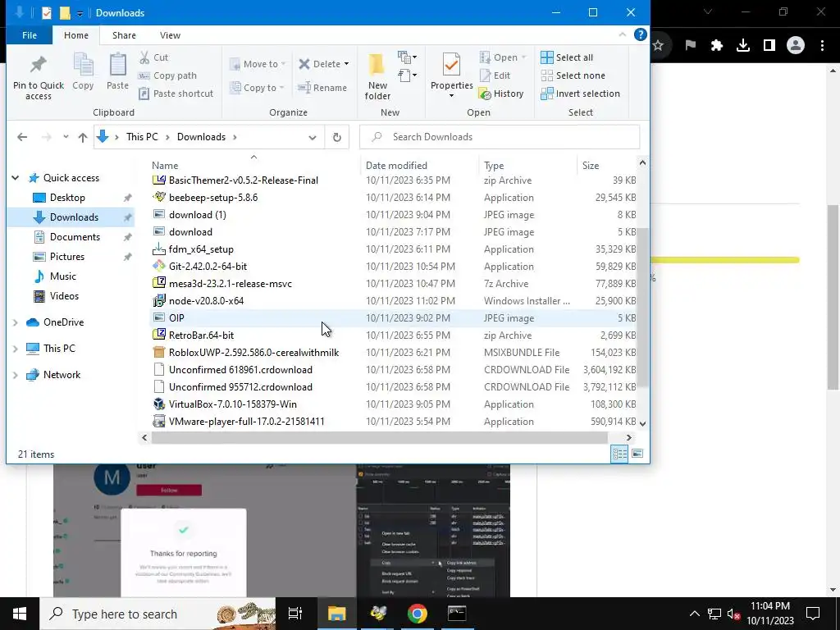Open recent locations dropdown arrow

(66, 137)
